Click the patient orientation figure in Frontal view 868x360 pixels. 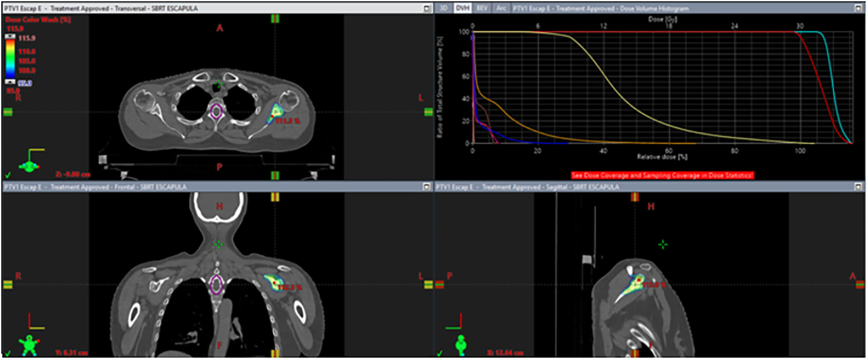[29, 345]
